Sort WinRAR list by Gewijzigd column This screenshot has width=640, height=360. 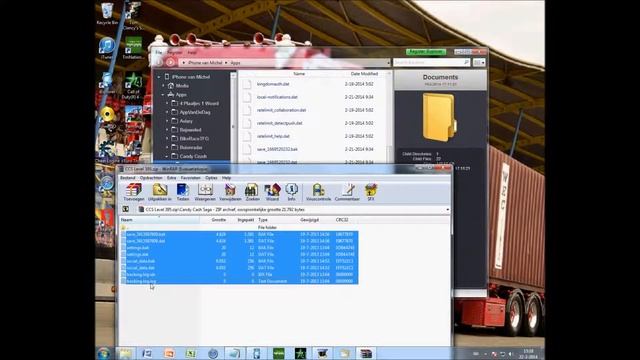(x=309, y=220)
